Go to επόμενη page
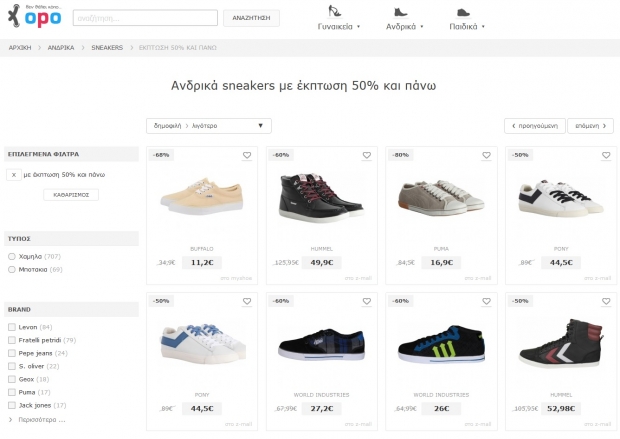This screenshot has height=439, width=620. tap(590, 126)
